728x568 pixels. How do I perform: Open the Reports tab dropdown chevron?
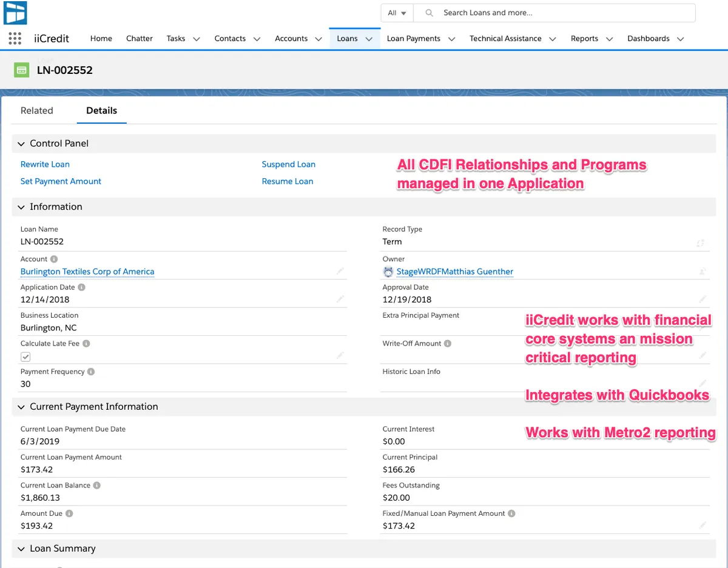pos(610,39)
